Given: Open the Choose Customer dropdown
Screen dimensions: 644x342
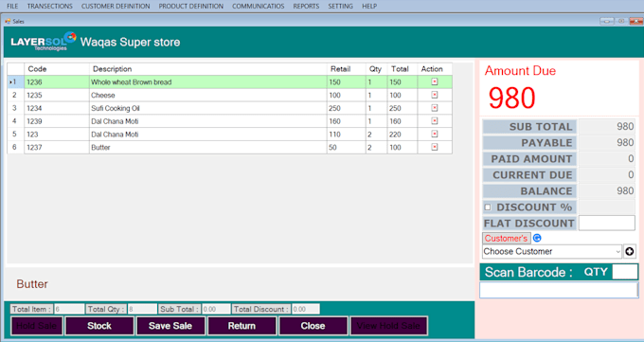Looking at the screenshot, I should (552, 251).
